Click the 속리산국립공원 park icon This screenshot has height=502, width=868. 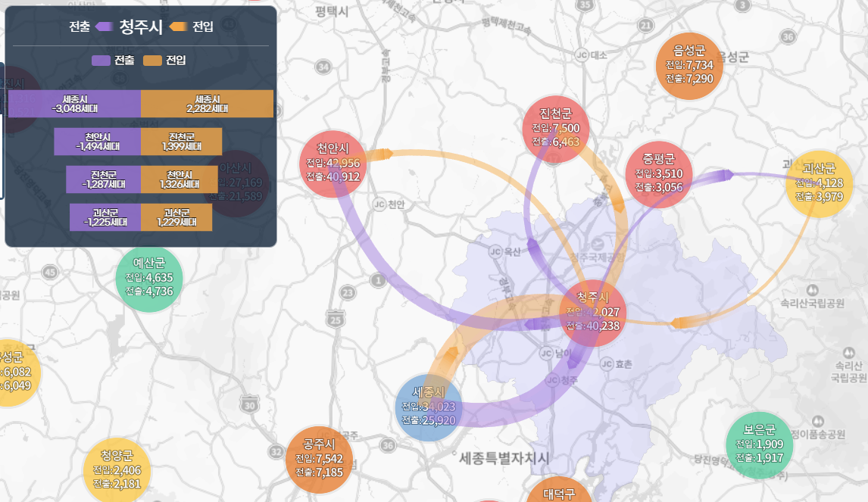point(813,290)
